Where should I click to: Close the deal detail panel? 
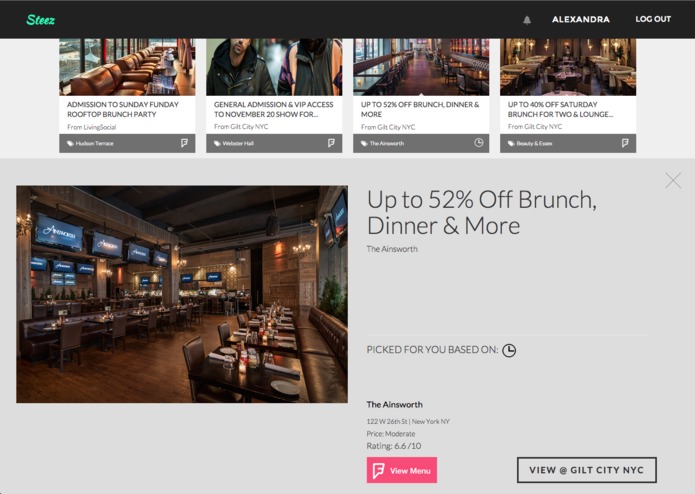673,180
